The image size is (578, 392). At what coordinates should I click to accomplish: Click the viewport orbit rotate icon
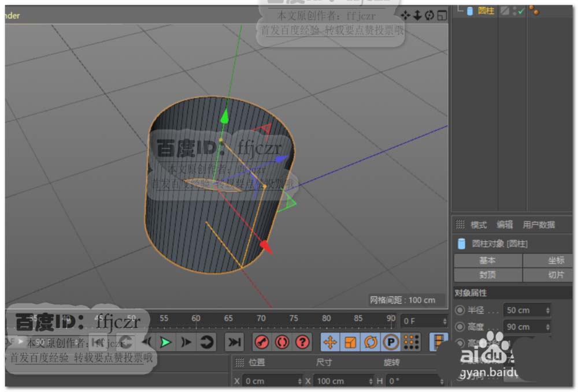click(429, 15)
